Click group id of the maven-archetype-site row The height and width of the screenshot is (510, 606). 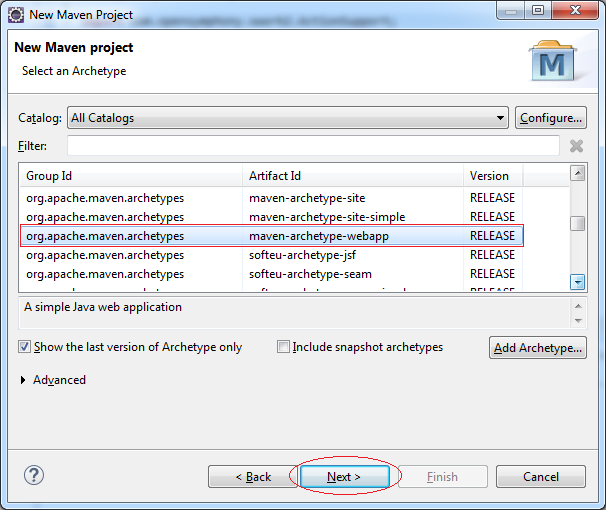click(x=105, y=198)
